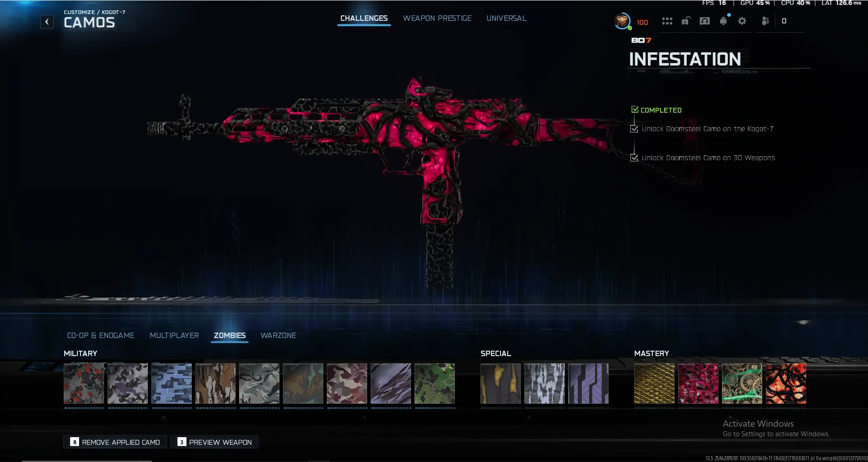
Task: Open the notifications bell
Action: (724, 21)
